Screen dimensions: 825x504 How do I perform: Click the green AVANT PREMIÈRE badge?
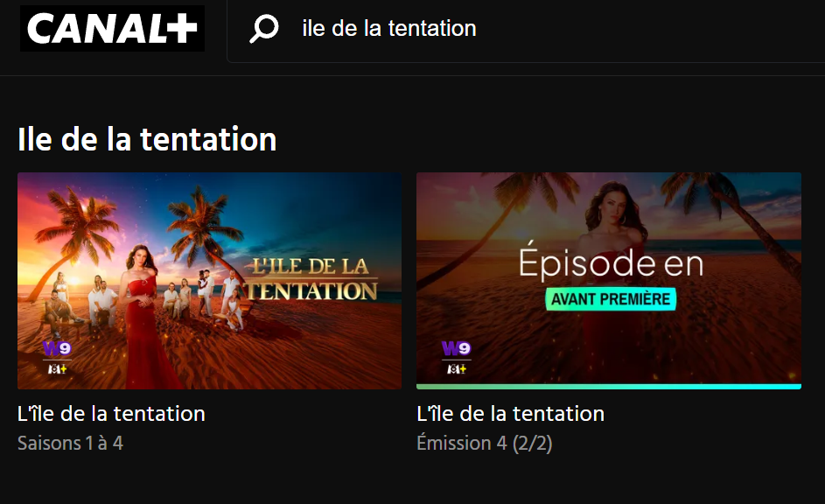pyautogui.click(x=611, y=299)
